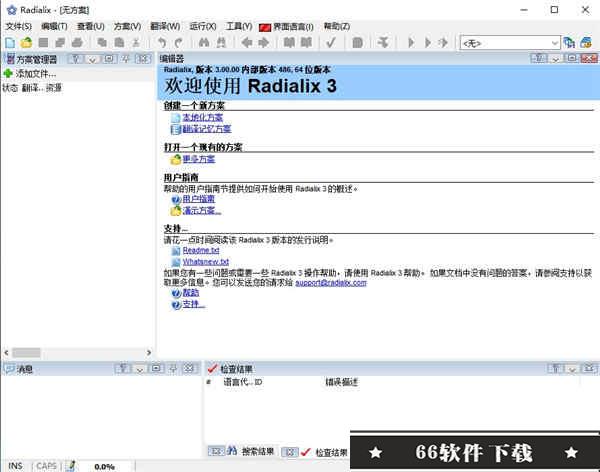This screenshot has width=600, height=472.
Task: Click the last toolbar icon right of the language box
Action: [x=586, y=42]
